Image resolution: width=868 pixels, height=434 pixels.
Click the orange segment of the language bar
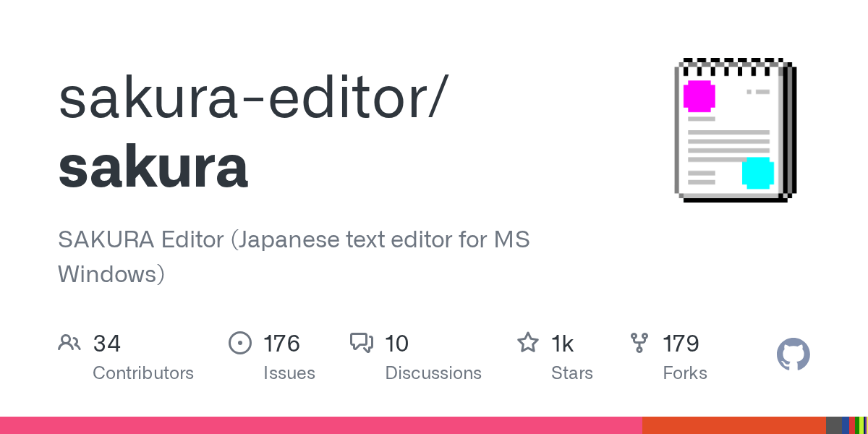click(x=733, y=425)
